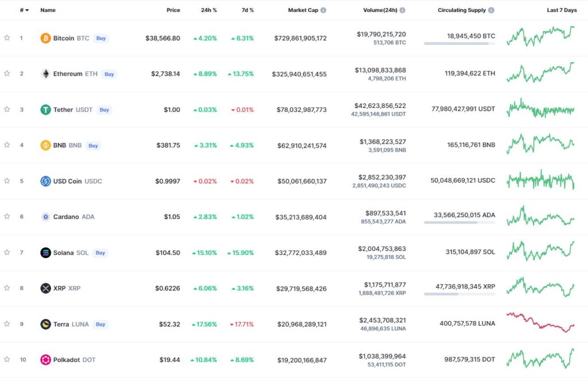Star BNB to add to watchlist
Image resolution: width=588 pixels, height=382 pixels.
(7, 144)
